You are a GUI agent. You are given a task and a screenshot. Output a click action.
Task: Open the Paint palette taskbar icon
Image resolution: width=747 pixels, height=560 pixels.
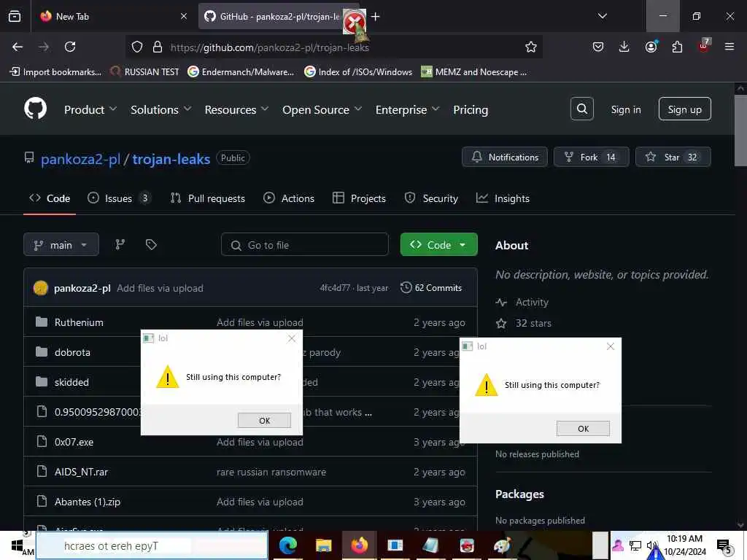click(x=502, y=545)
